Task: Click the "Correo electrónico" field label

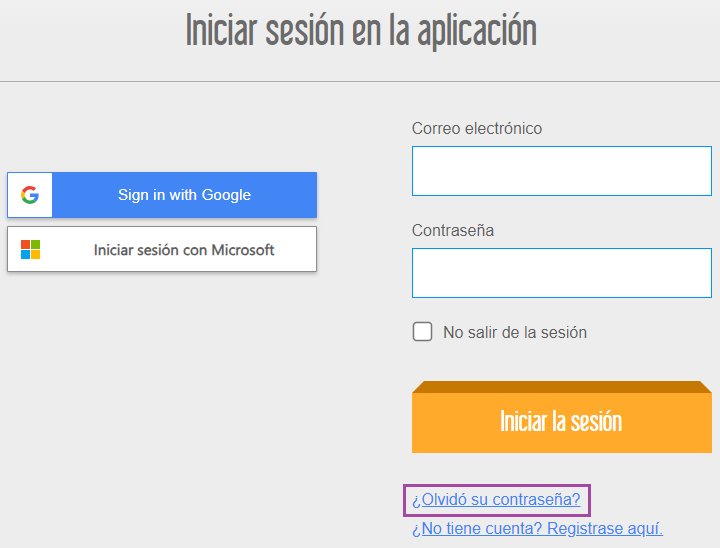Action: pyautogui.click(x=477, y=128)
